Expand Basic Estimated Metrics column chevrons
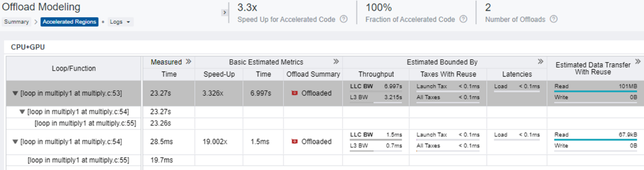 (336, 62)
